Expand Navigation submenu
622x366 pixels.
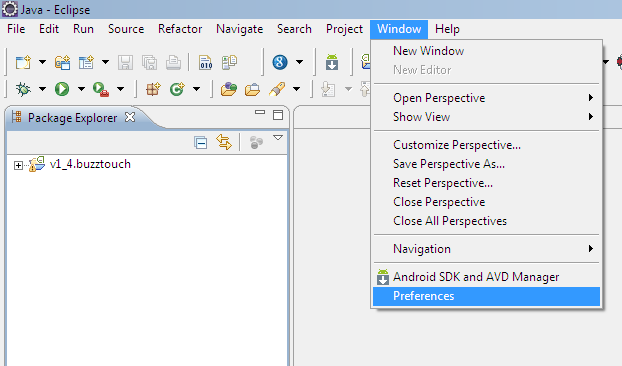(486, 249)
